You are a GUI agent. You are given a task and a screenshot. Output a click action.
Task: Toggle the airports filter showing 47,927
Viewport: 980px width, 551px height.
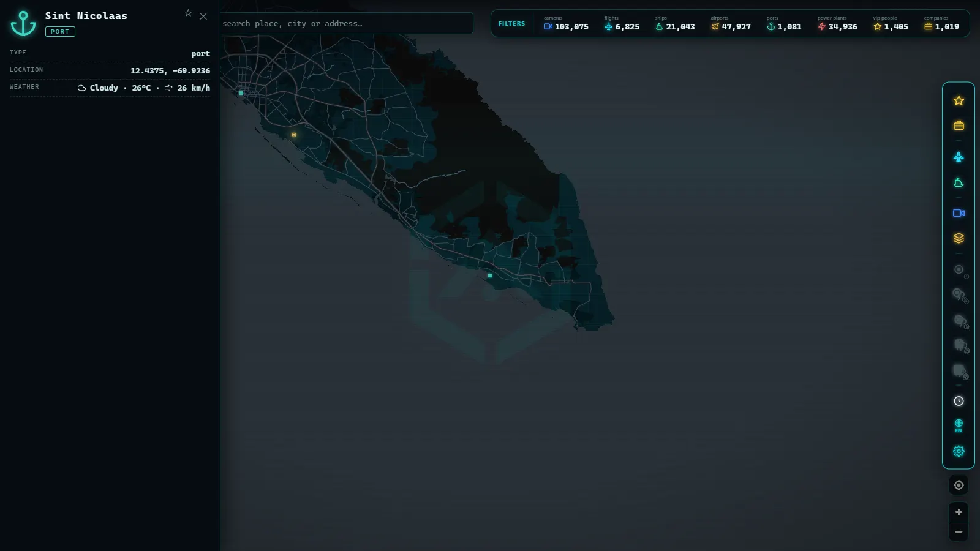pos(731,23)
